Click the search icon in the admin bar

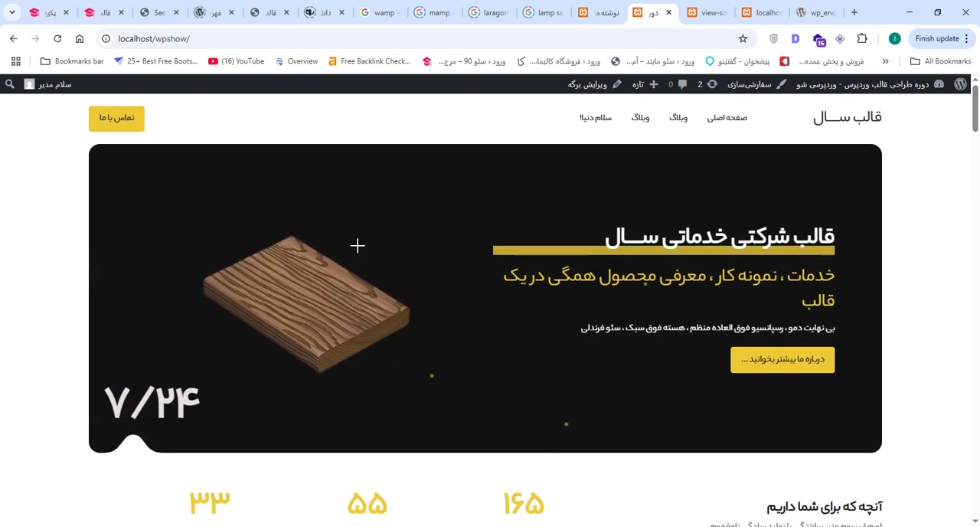[9, 84]
